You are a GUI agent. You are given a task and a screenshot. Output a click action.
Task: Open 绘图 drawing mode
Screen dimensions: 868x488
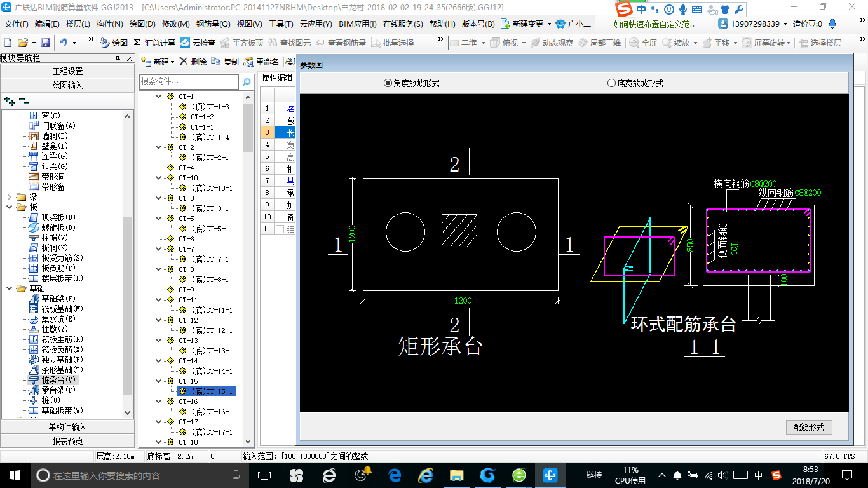pyautogui.click(x=114, y=43)
